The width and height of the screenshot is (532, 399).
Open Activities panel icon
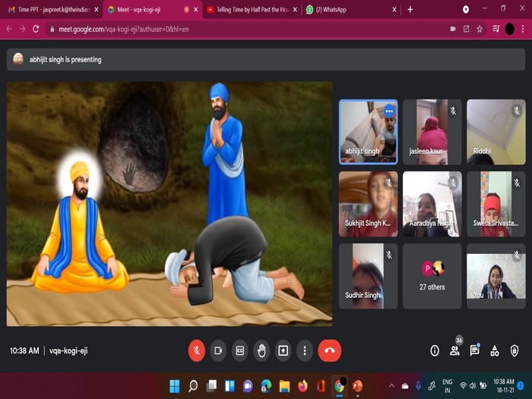click(x=495, y=350)
